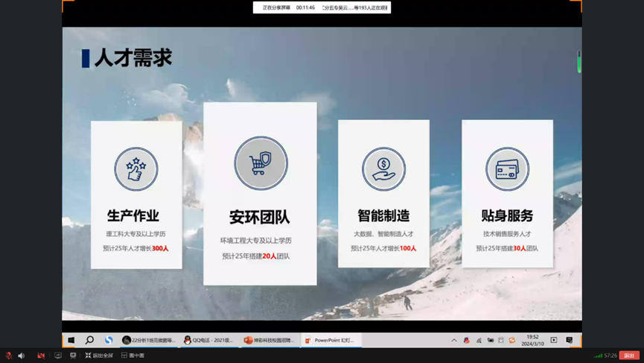Switch to QQ电话 taskbar window
The height and width of the screenshot is (363, 644).
[x=208, y=340]
